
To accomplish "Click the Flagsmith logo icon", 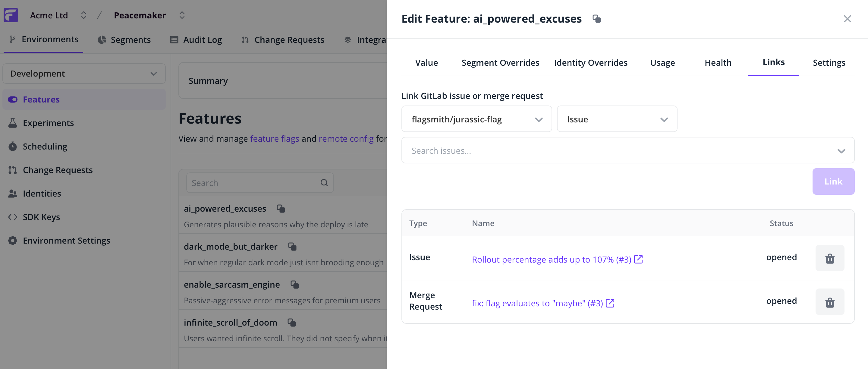I will pos(11,15).
